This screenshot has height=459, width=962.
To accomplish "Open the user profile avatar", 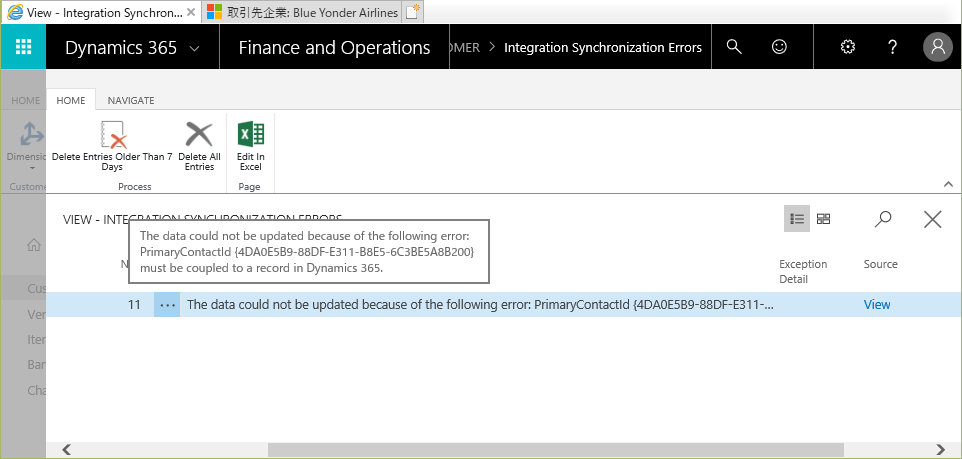I will [937, 47].
